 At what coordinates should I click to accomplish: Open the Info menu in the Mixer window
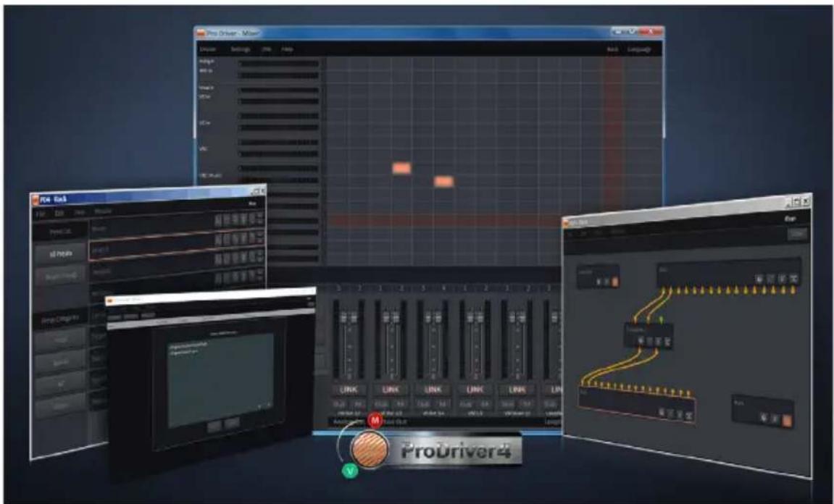pos(267,49)
